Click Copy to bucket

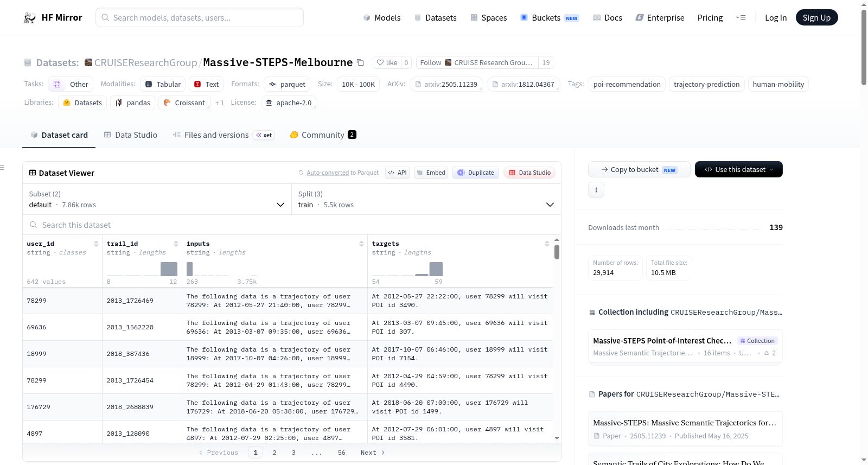pos(639,169)
